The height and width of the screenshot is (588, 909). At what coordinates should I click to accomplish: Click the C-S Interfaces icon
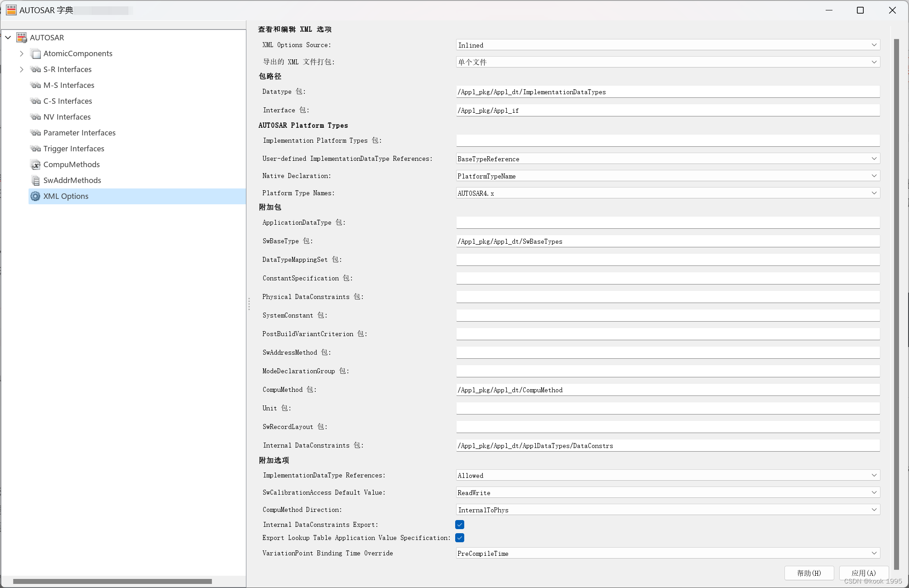coord(36,101)
